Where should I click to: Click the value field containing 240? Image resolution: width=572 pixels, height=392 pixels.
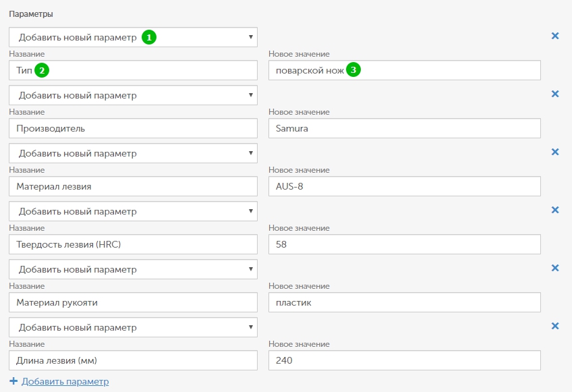tap(404, 360)
